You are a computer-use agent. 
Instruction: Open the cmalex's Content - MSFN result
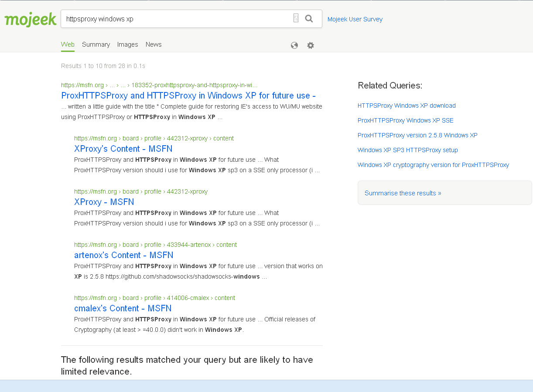[x=123, y=308]
